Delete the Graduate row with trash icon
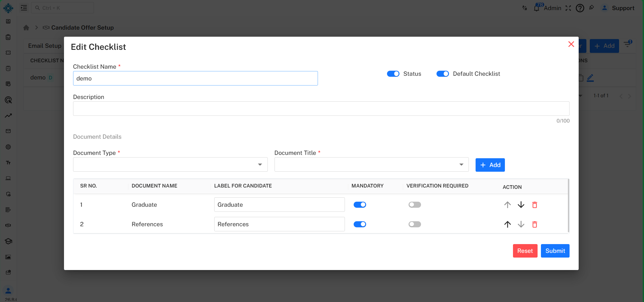 [535, 205]
